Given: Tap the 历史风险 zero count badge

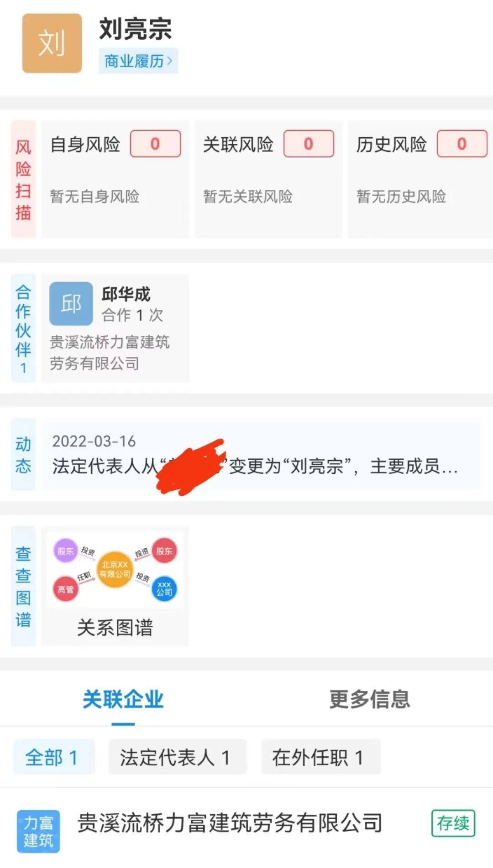Looking at the screenshot, I should pos(462,144).
